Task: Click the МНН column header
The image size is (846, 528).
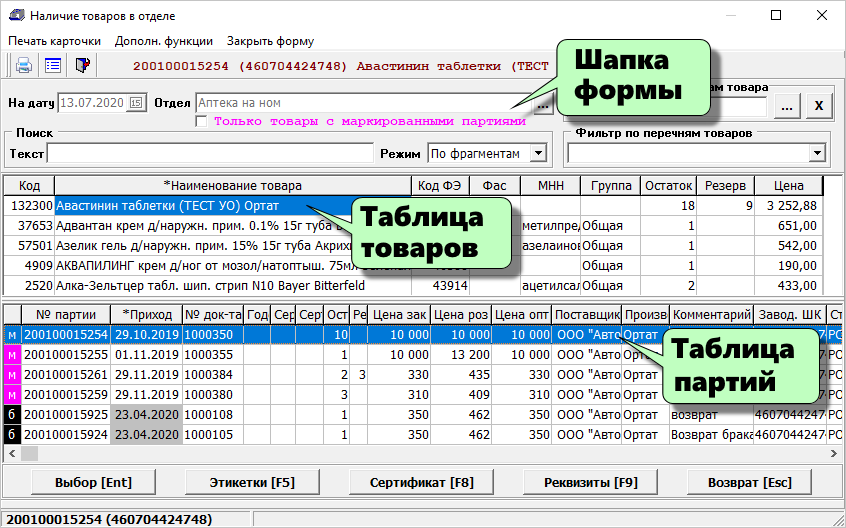Action: pyautogui.click(x=550, y=186)
